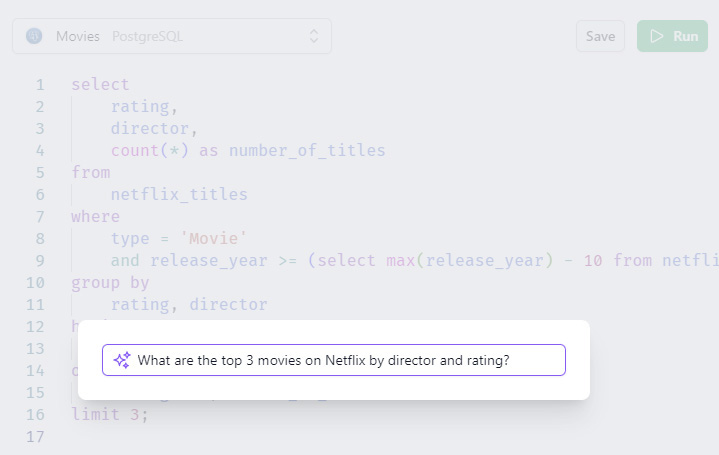Viewport: 719px width, 455px height.
Task: Click 'number_of_titles' alias on line 4
Action: pyautogui.click(x=307, y=150)
